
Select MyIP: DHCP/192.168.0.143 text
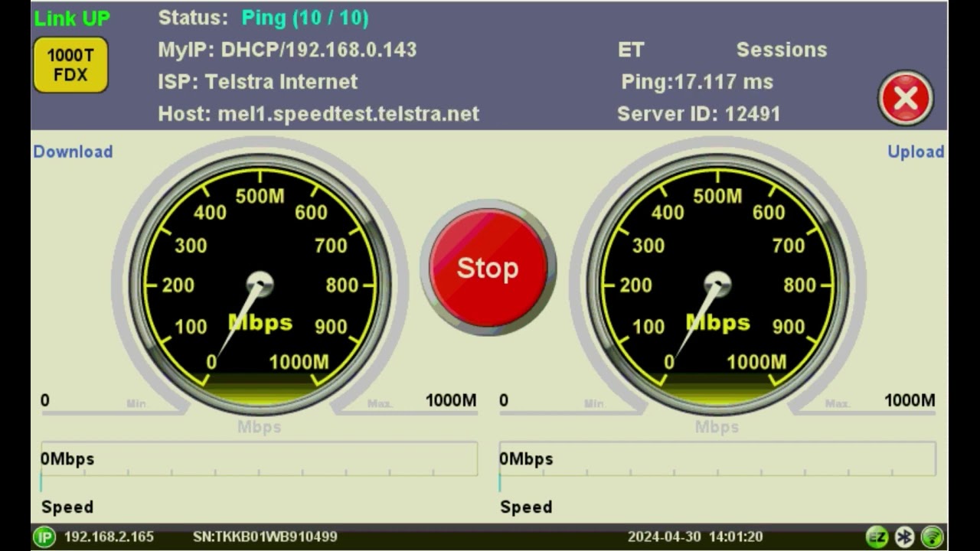click(287, 50)
